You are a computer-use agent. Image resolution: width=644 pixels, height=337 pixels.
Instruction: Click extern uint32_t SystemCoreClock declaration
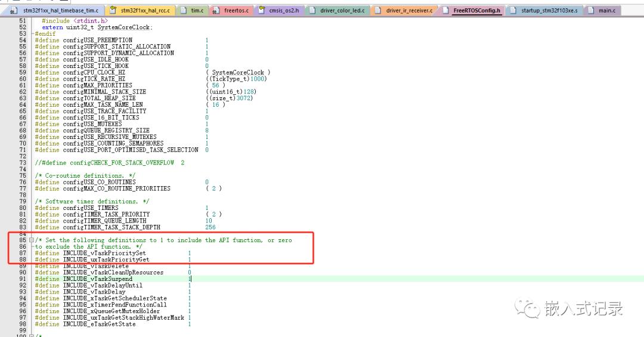[97, 27]
